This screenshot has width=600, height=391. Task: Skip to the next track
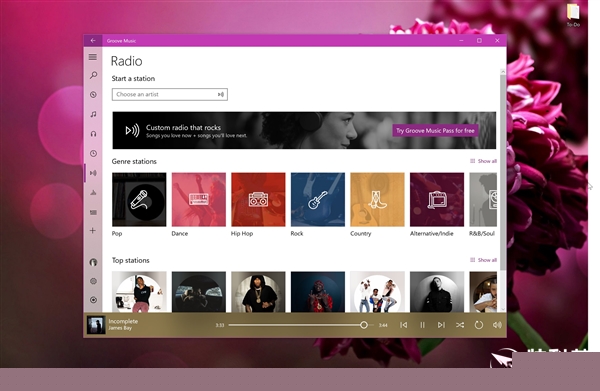pos(441,325)
